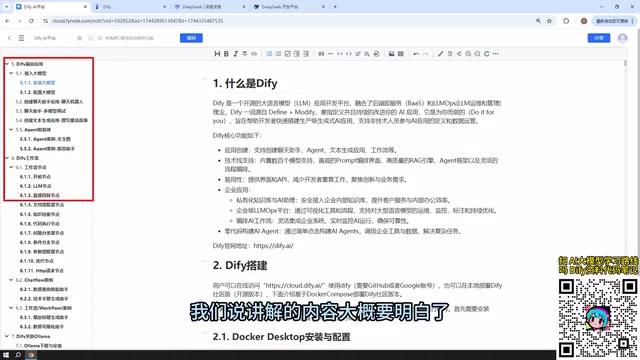The width and height of the screenshot is (640, 360).
Task: Open the more options ellipsis in the editor toolbar
Action: click(496, 54)
